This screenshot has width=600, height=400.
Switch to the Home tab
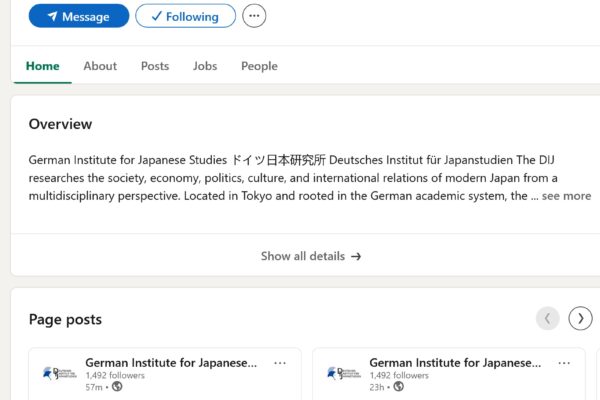pos(43,66)
